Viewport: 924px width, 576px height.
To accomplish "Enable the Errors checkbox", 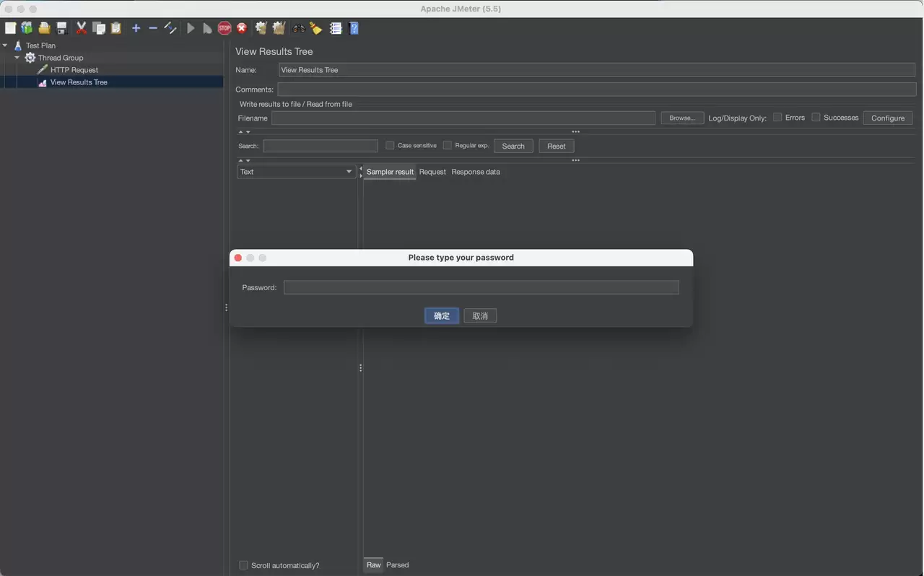I will click(x=777, y=117).
